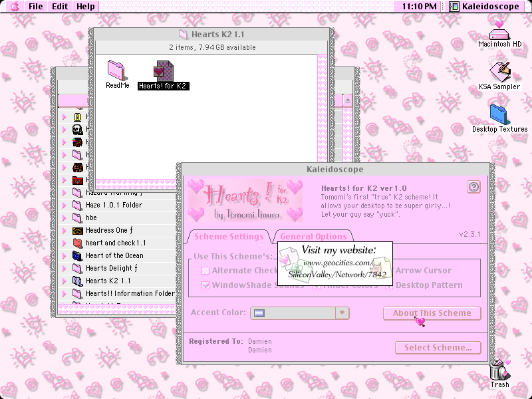Expand the Hearts Delight ƒ disclosure triangle
The height and width of the screenshot is (399, 532).
click(x=64, y=269)
